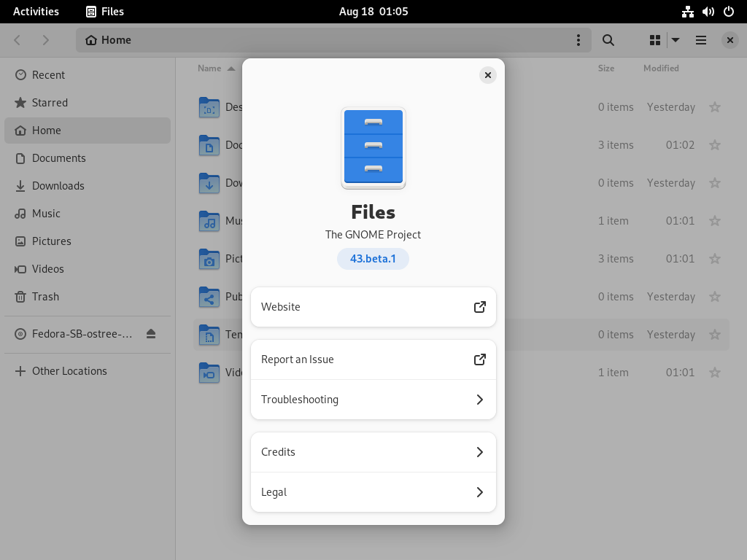Expand the Troubleshooting section
Viewport: 747px width, 560px height.
pyautogui.click(x=373, y=400)
